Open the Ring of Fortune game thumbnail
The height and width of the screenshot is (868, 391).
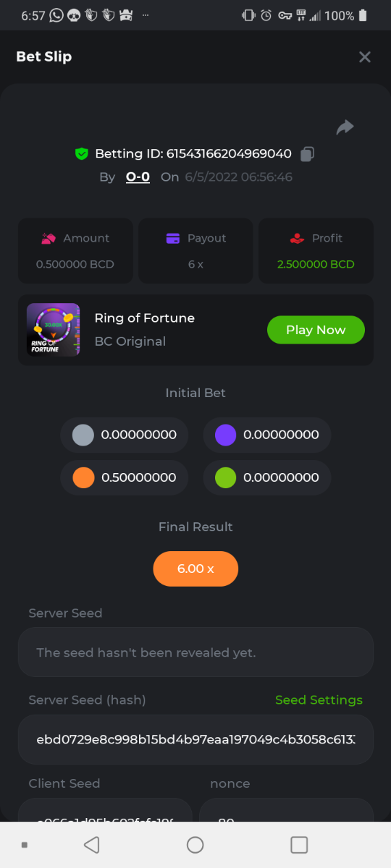click(x=54, y=330)
